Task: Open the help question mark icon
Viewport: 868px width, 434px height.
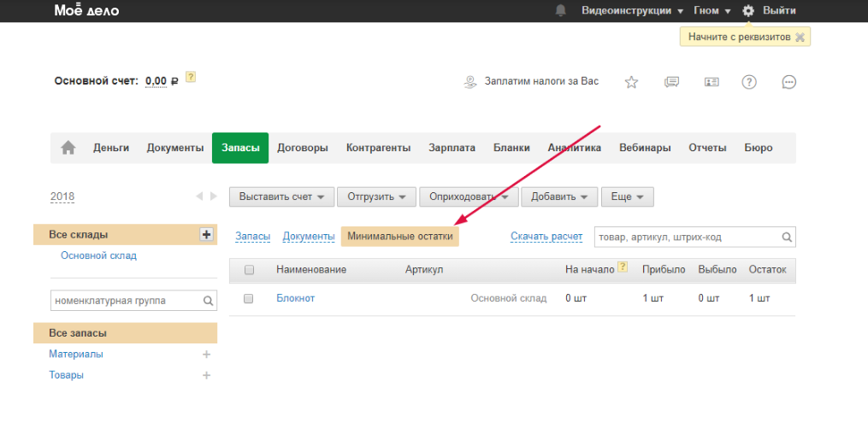Action: tap(749, 82)
